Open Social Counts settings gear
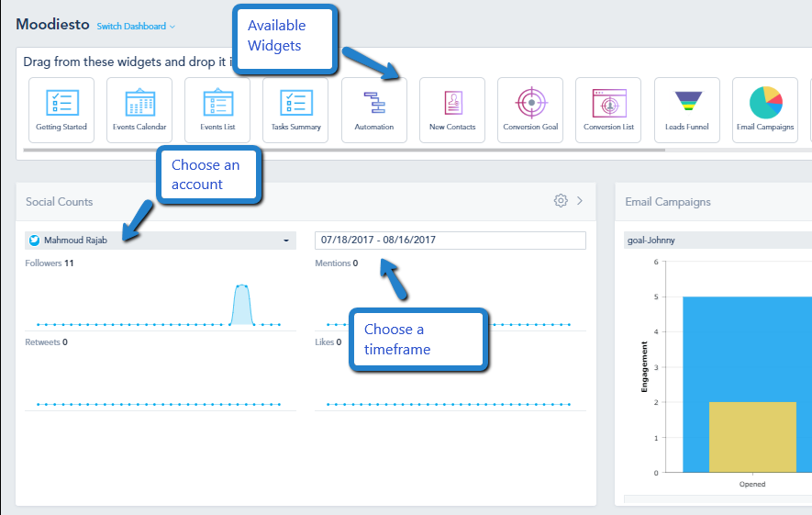Image resolution: width=812 pixels, height=515 pixels. point(561,201)
